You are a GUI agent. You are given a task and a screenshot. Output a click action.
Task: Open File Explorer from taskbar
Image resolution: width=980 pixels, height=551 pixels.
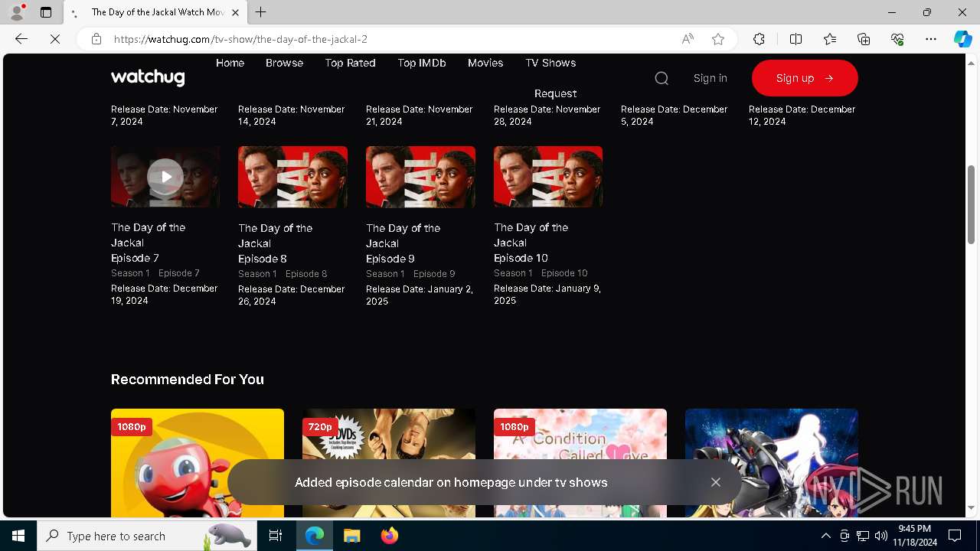click(351, 536)
